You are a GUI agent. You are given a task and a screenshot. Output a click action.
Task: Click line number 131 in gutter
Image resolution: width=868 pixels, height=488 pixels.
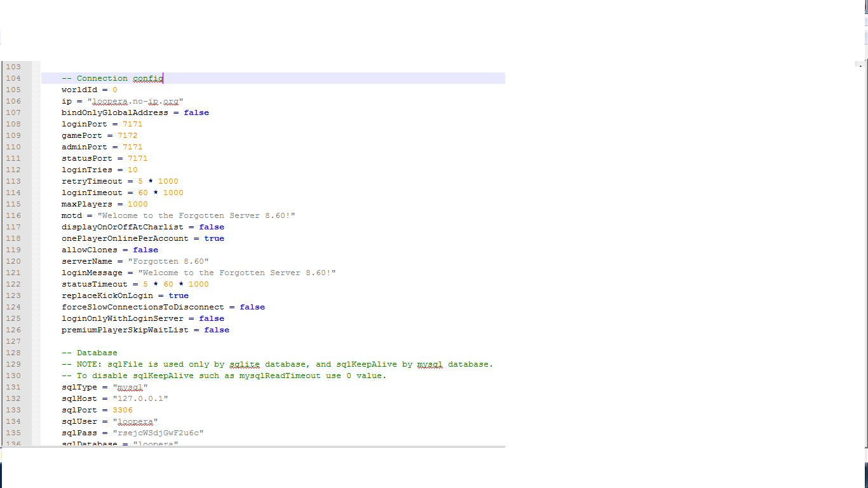click(x=13, y=387)
